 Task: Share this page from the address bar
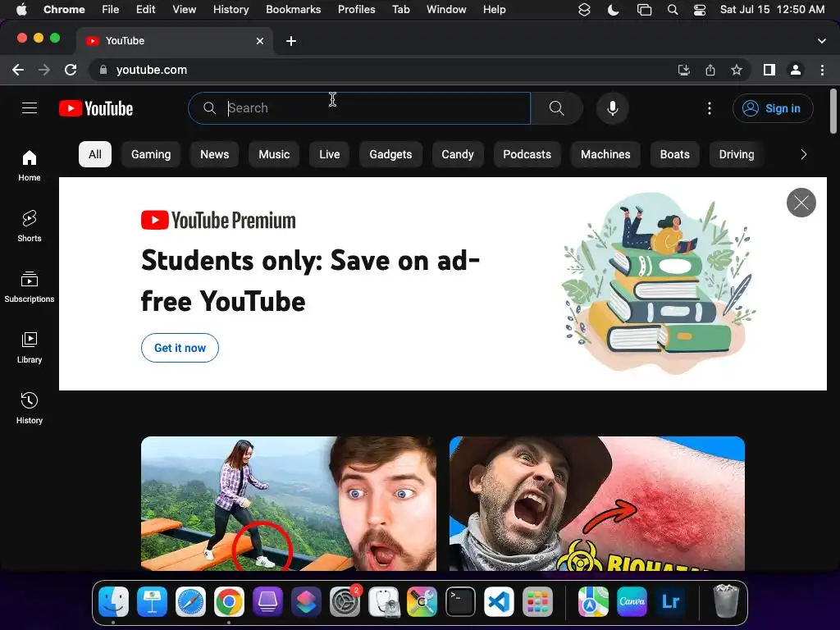pyautogui.click(x=710, y=70)
